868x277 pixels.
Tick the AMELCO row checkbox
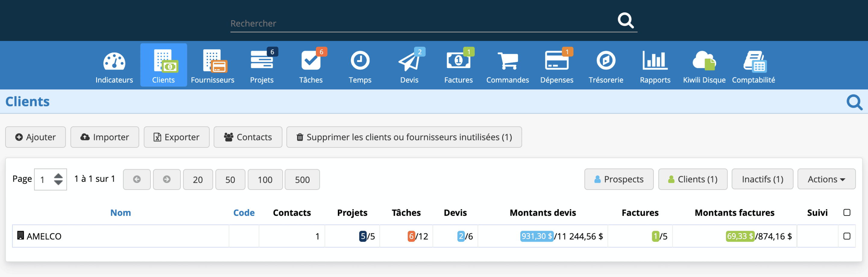point(847,236)
